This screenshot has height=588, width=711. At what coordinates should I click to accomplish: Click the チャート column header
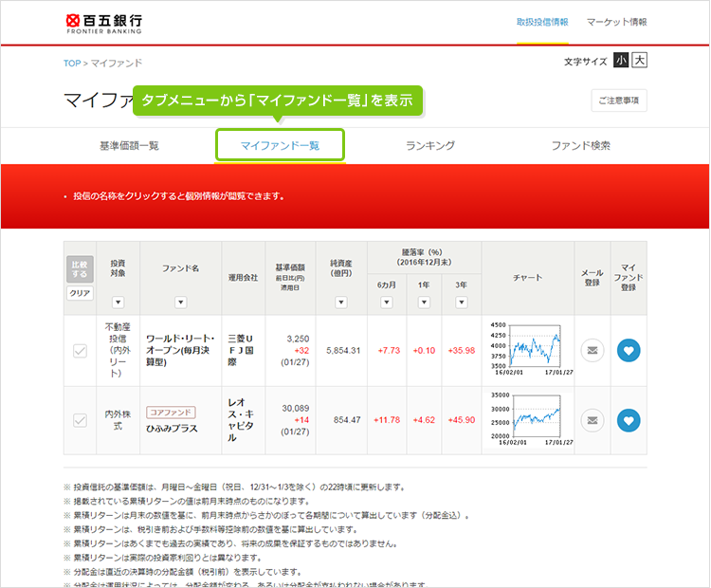[527, 278]
